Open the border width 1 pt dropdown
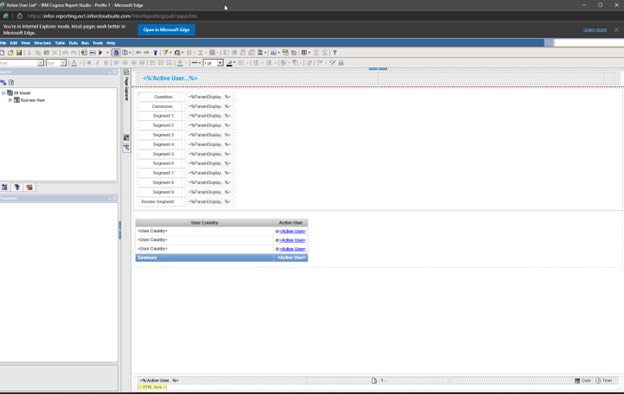 220,63
